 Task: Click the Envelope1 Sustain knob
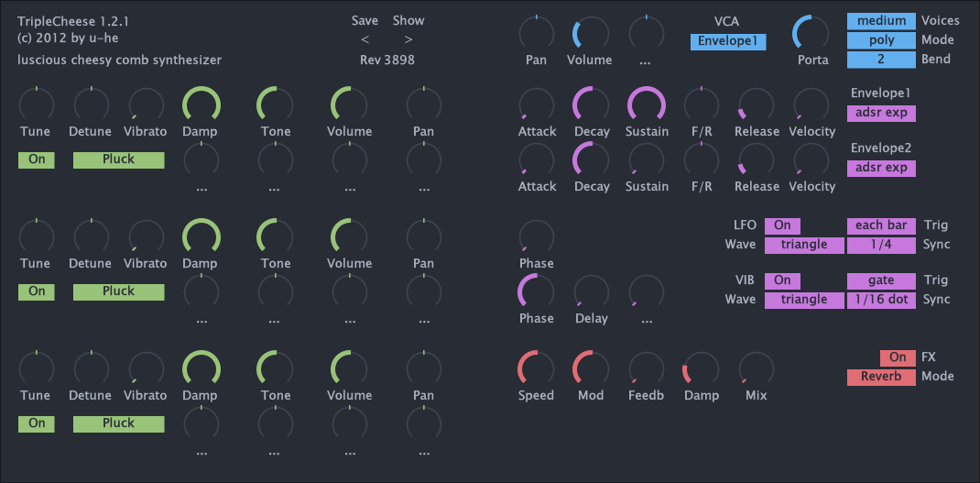tap(647, 104)
